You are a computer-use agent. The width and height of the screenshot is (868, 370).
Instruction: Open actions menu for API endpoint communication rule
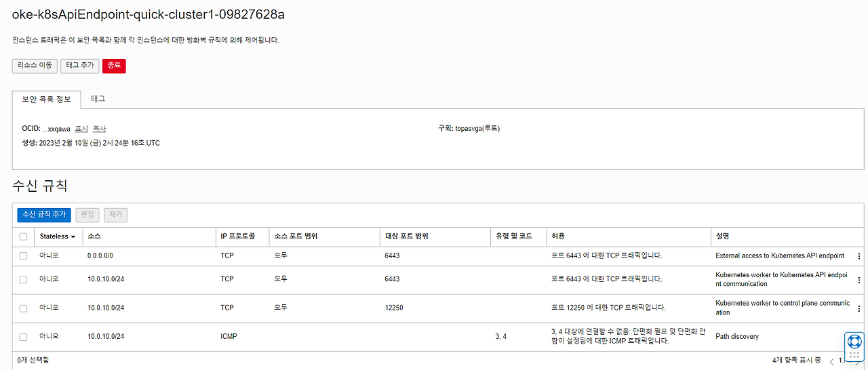(x=859, y=280)
